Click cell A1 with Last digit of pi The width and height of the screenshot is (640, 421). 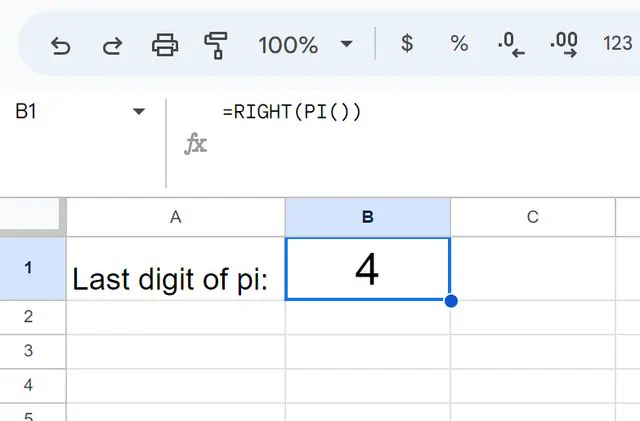(176, 269)
